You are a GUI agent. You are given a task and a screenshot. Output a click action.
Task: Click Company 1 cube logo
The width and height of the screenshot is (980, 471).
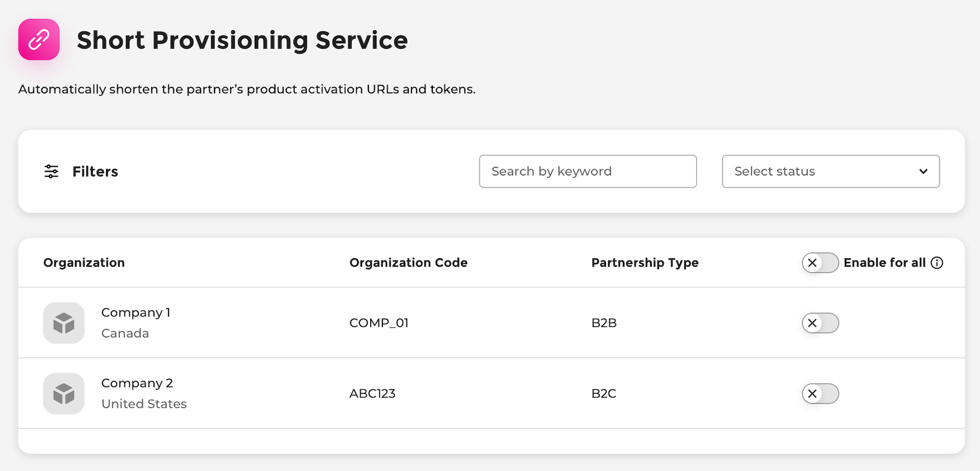click(64, 323)
